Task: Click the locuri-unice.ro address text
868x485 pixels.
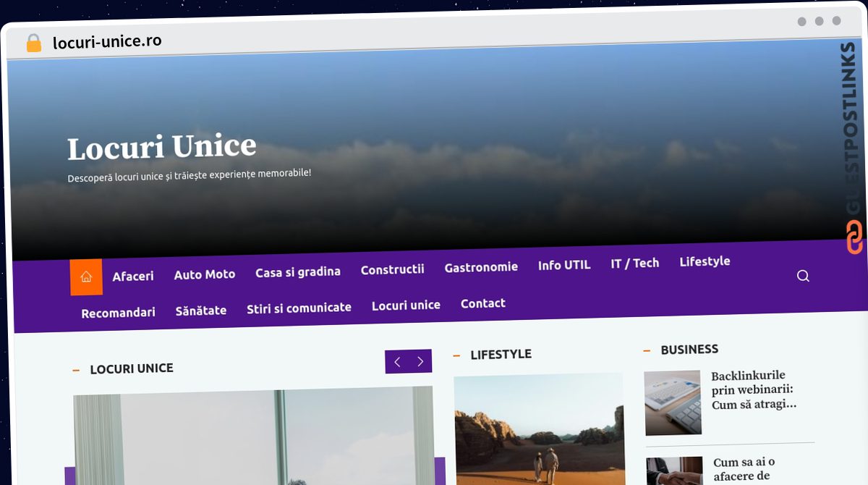Action: [x=107, y=41]
